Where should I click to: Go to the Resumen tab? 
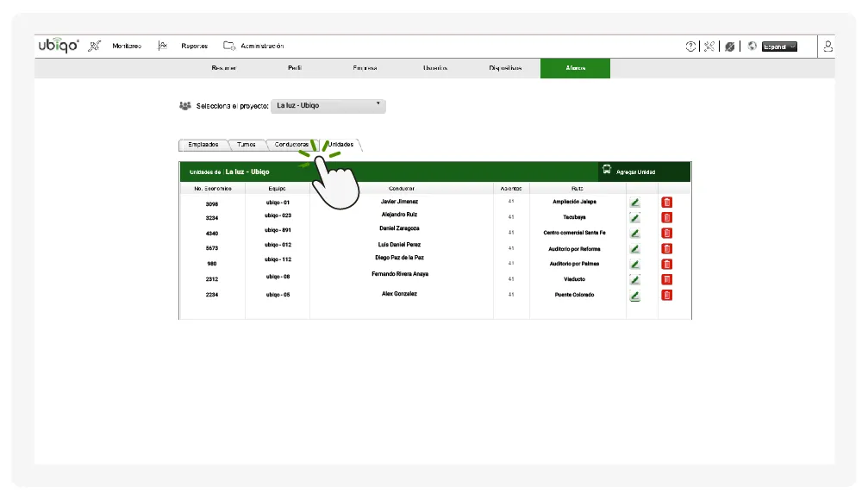tap(223, 68)
